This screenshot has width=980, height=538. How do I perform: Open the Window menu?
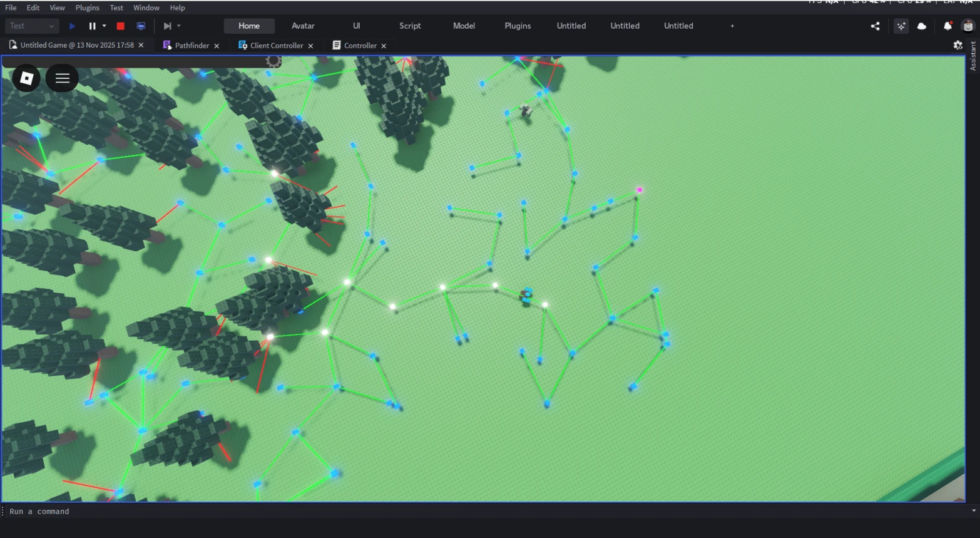pyautogui.click(x=146, y=8)
